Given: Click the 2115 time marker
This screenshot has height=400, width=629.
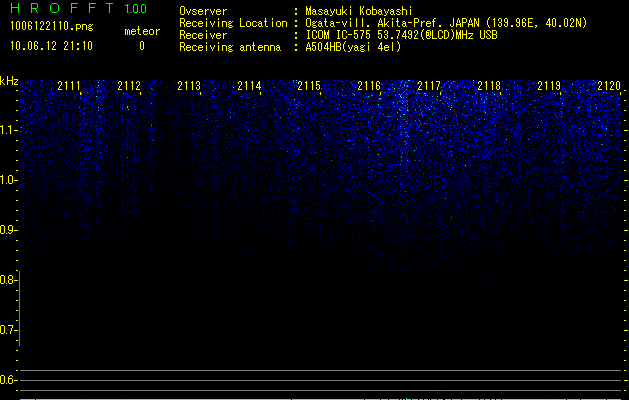Looking at the screenshot, I should click(309, 85).
